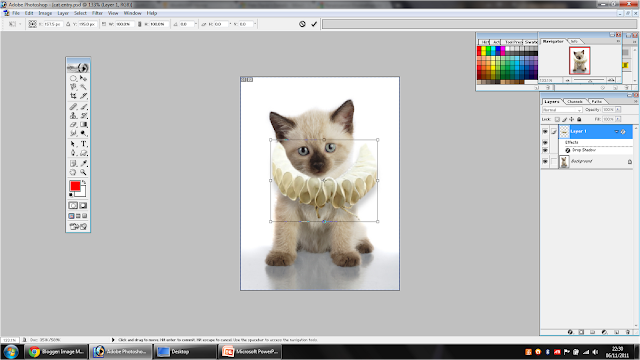Image resolution: width=640 pixels, height=360 pixels.
Task: Click the red foreground color swatch
Action: (x=75, y=186)
